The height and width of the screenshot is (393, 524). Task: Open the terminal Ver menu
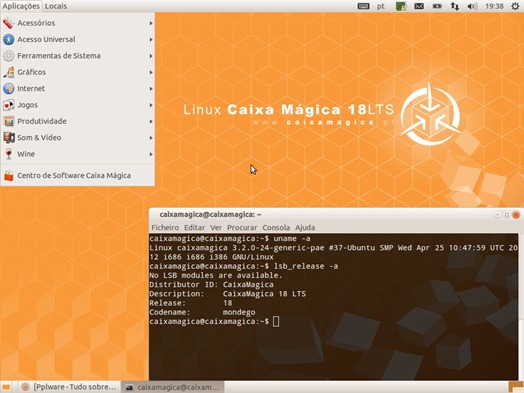coord(216,228)
